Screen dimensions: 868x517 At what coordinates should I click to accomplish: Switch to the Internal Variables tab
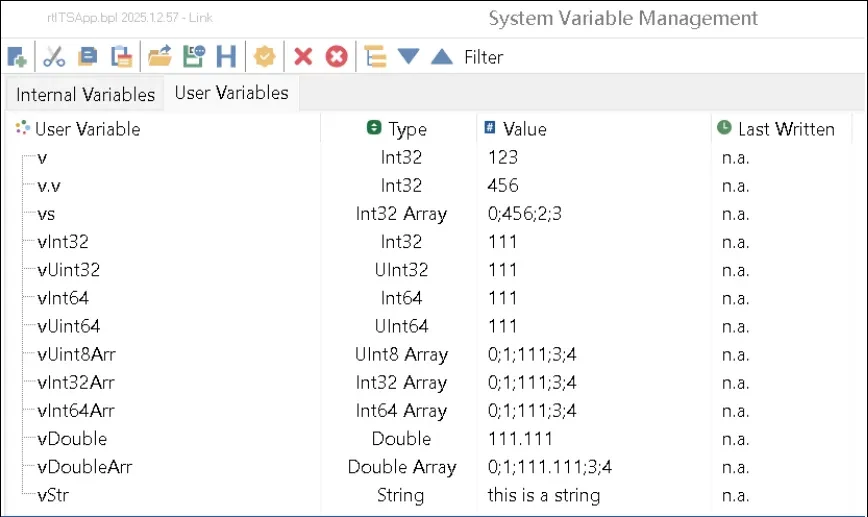coord(85,95)
